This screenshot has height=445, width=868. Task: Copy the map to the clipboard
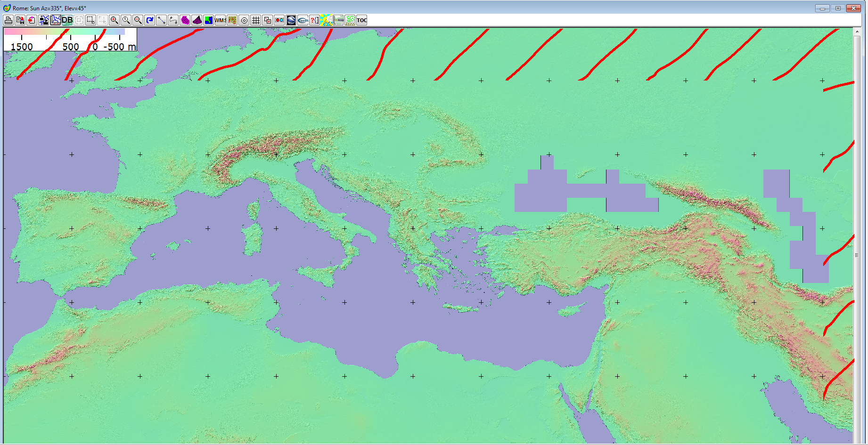pos(32,20)
